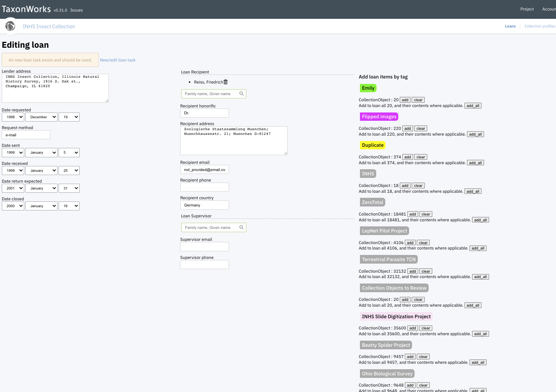
Task: Clear the Flipped images loan items
Action: point(420,128)
